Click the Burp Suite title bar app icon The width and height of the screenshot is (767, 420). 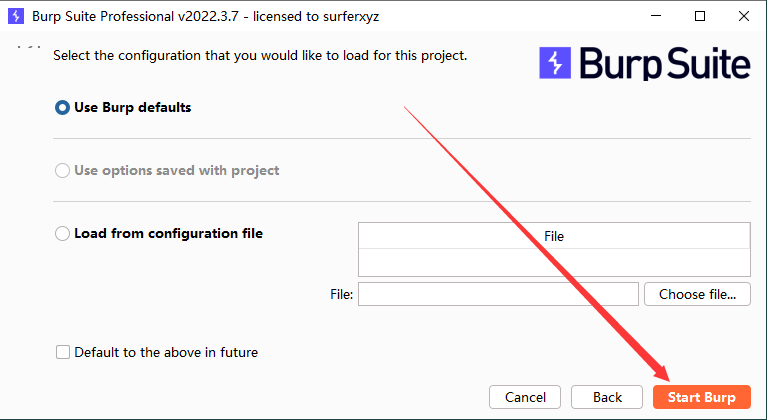tap(15, 16)
